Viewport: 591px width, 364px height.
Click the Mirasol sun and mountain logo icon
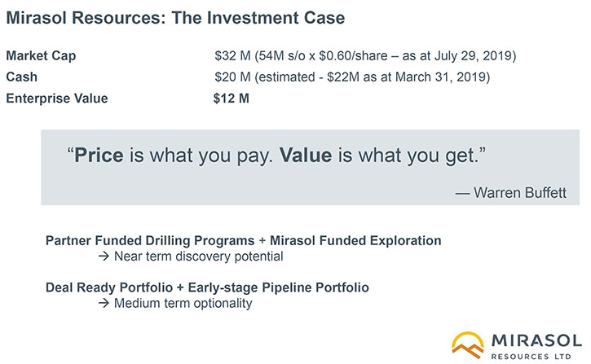point(468,344)
